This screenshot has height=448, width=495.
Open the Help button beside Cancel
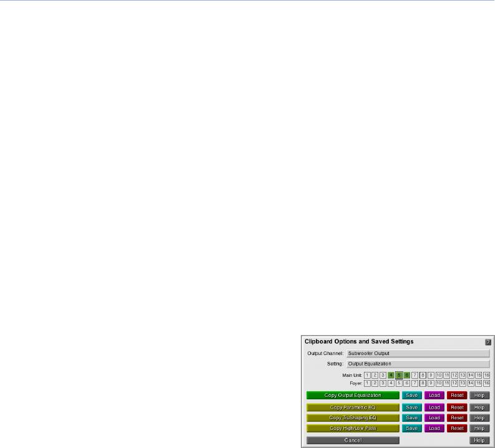pos(479,441)
